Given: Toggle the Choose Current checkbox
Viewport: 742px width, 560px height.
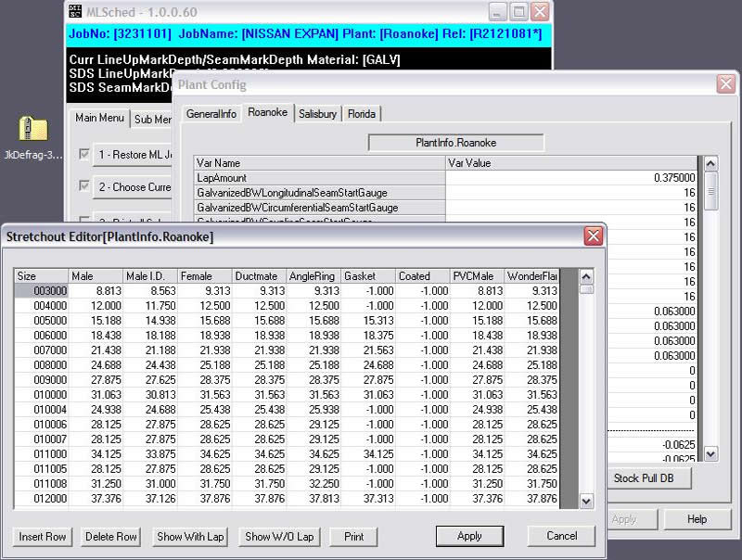Looking at the screenshot, I should point(85,186).
